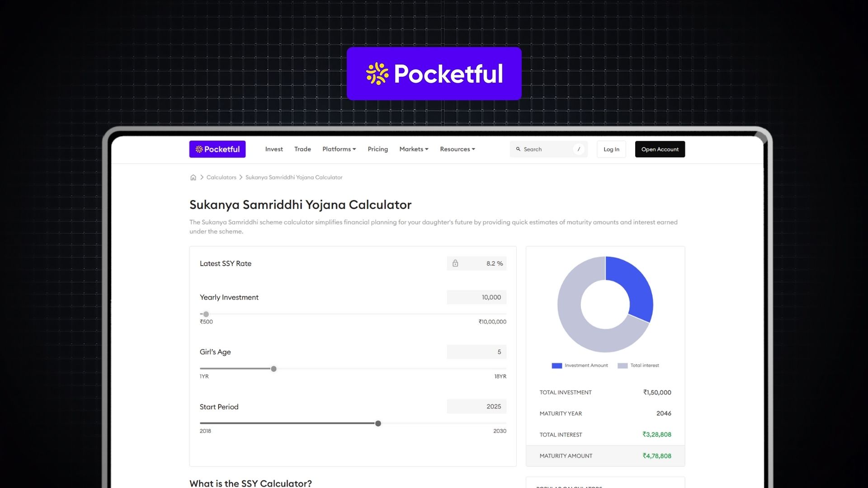This screenshot has height=488, width=868.
Task: Select the Trade menu item
Action: (302, 149)
